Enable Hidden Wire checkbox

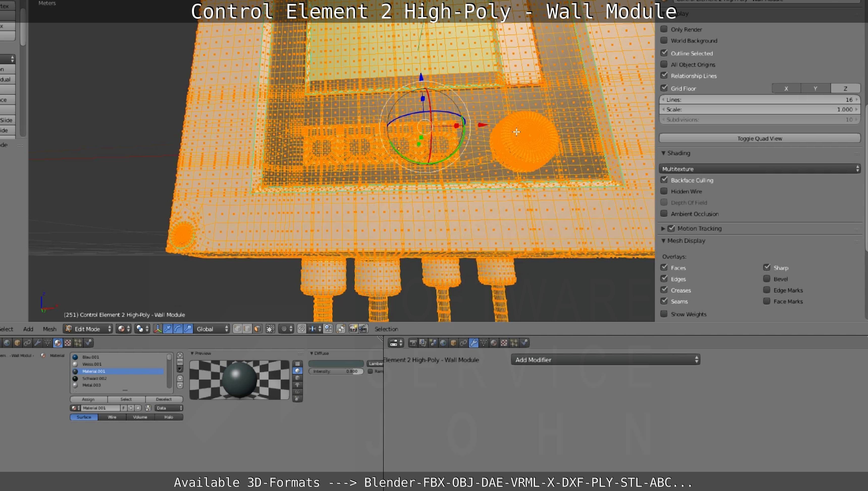click(x=664, y=191)
